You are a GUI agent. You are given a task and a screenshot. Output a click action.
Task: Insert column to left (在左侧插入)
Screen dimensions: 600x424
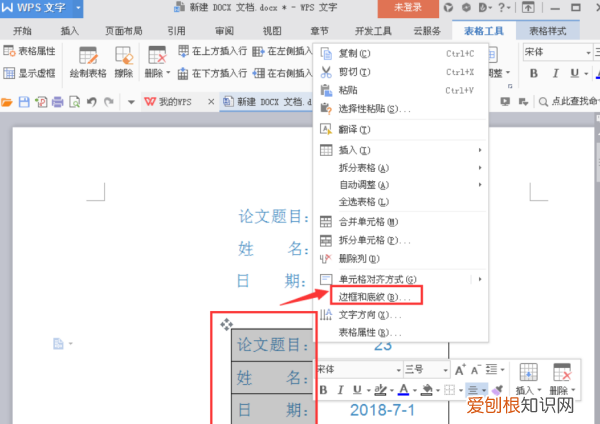pos(282,51)
